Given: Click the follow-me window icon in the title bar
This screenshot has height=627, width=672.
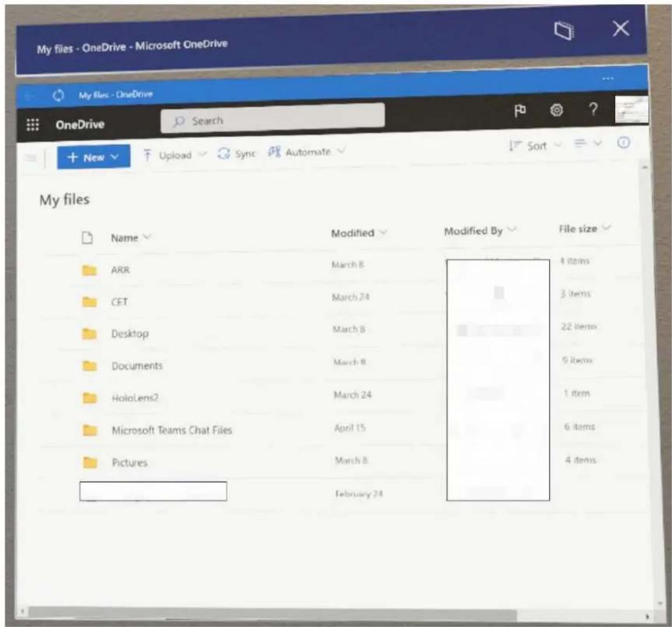Looking at the screenshot, I should click(564, 30).
